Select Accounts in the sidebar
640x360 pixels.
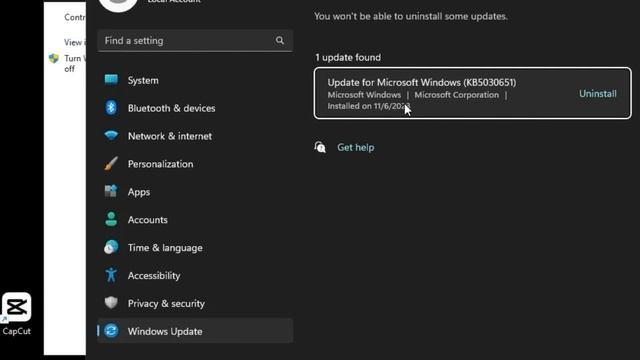195,220
